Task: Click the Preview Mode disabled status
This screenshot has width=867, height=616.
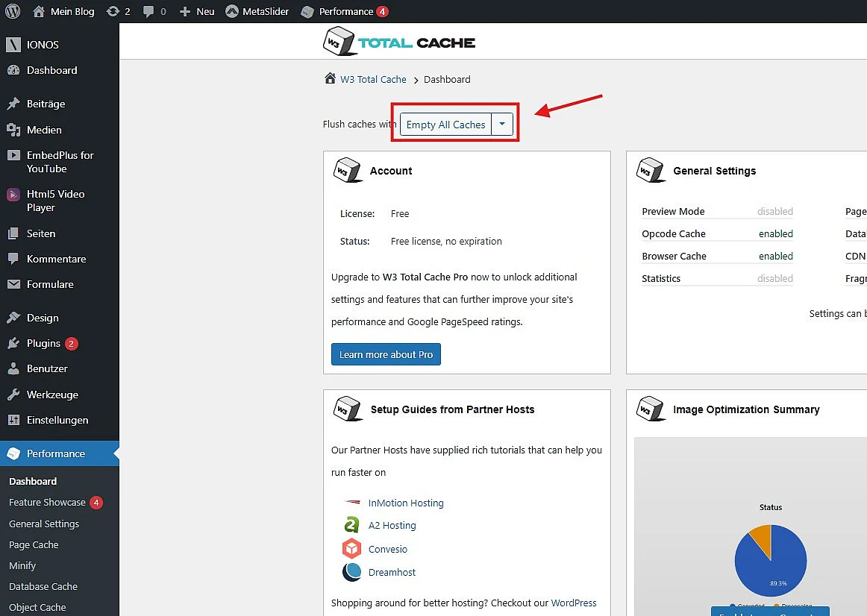Action: [775, 211]
